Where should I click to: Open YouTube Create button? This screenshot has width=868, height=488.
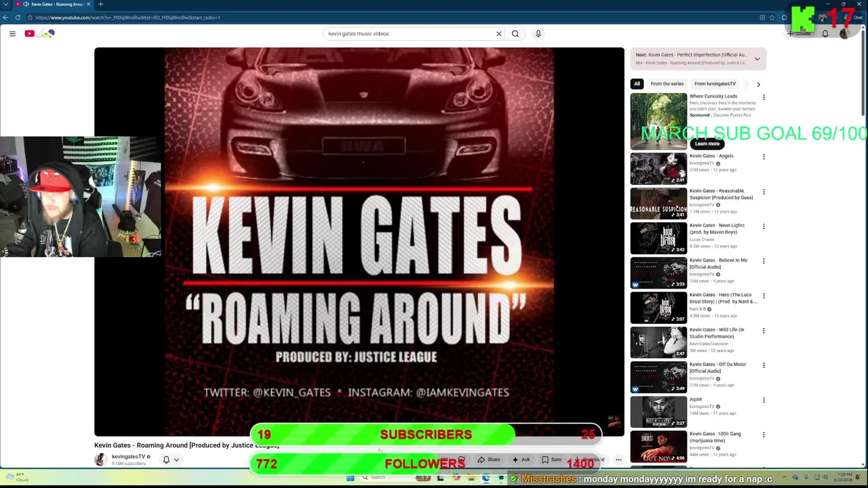click(800, 33)
